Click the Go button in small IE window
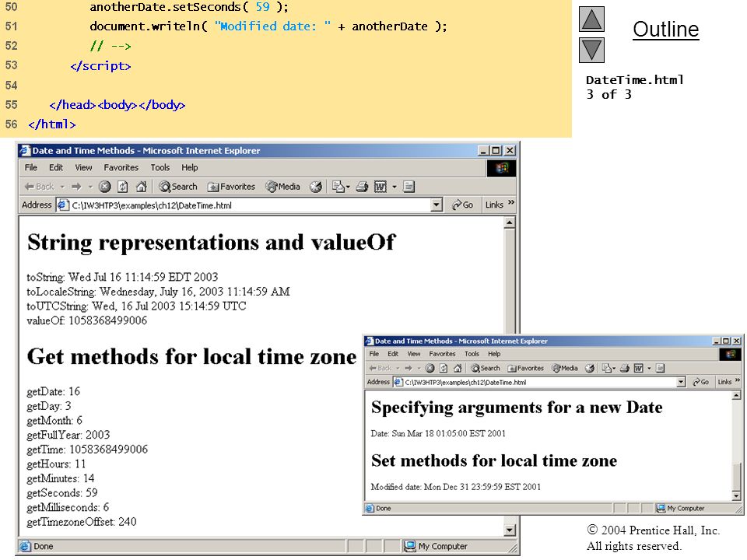 [701, 382]
